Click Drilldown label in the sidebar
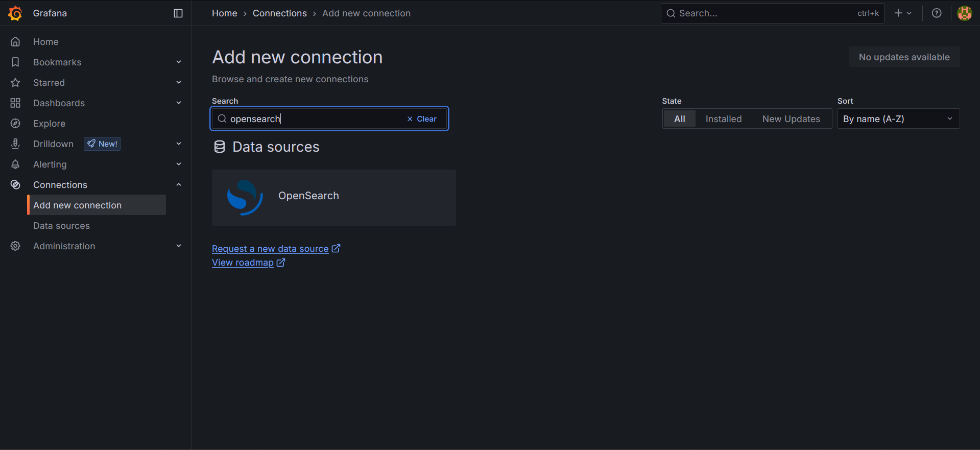 [53, 144]
